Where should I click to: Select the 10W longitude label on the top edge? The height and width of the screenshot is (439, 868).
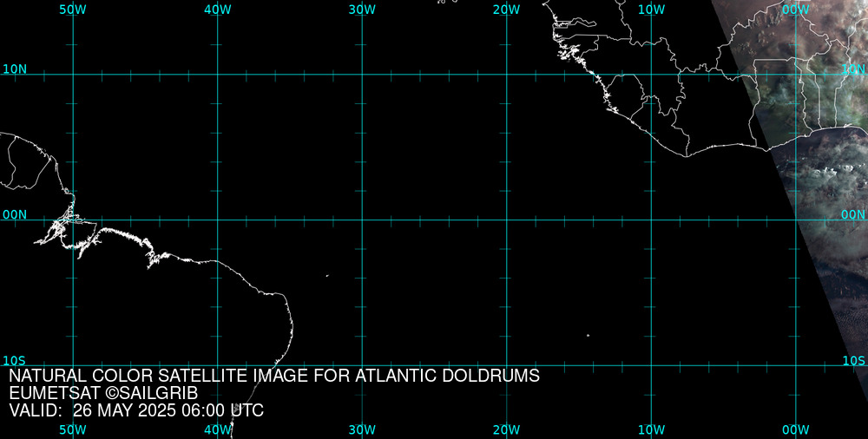(x=651, y=10)
